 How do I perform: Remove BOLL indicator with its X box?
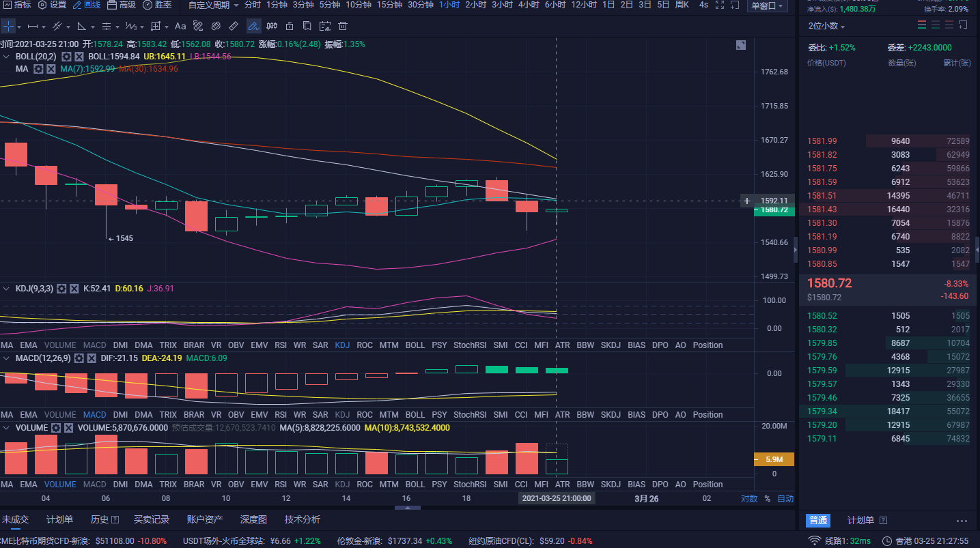79,57
